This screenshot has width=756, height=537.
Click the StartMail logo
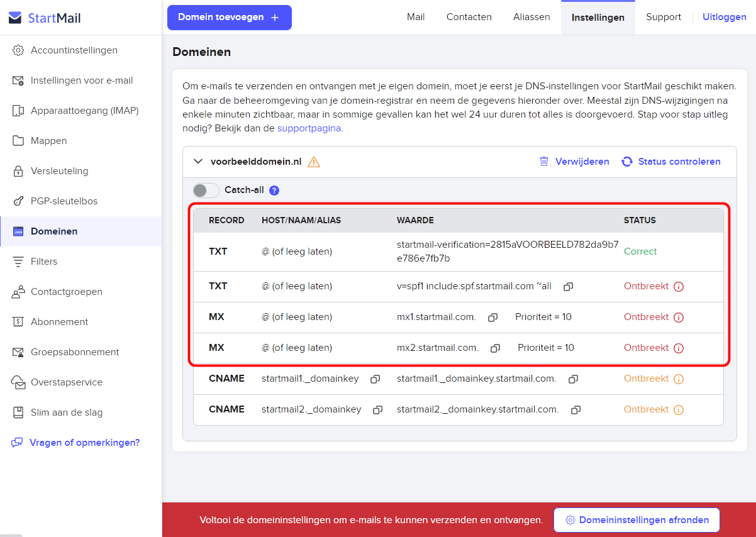point(45,18)
